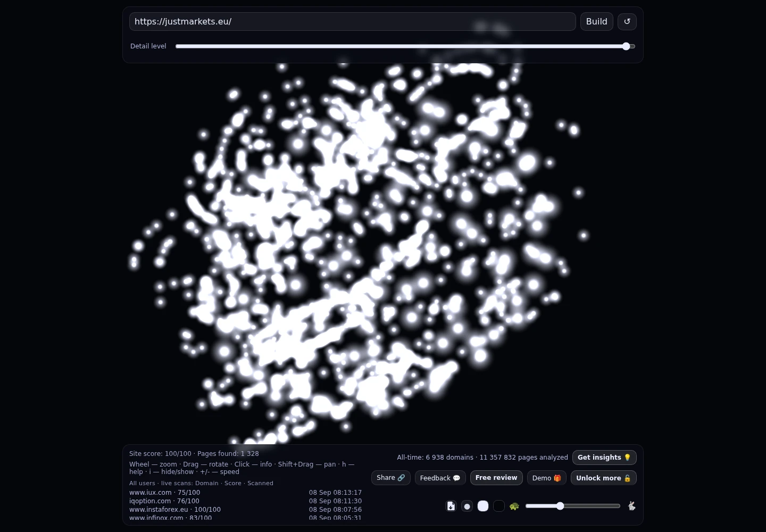Click the record dot icon button
Screen dimensions: 766x532
pos(467,506)
